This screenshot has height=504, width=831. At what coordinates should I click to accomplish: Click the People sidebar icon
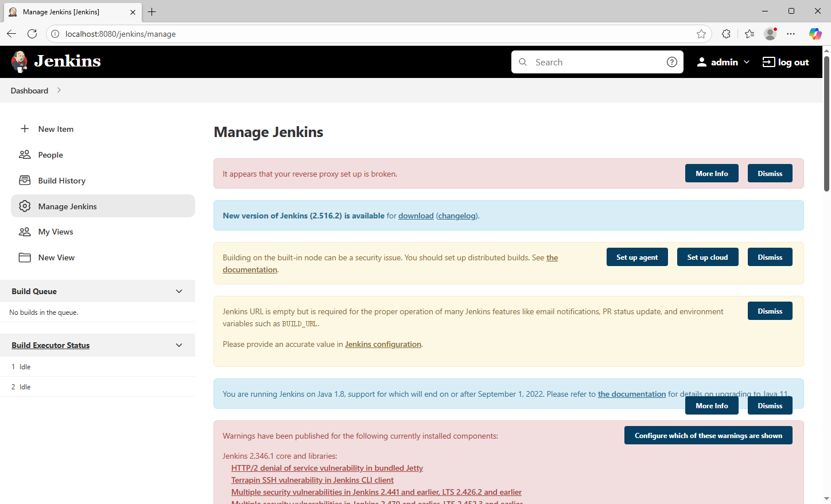(25, 155)
